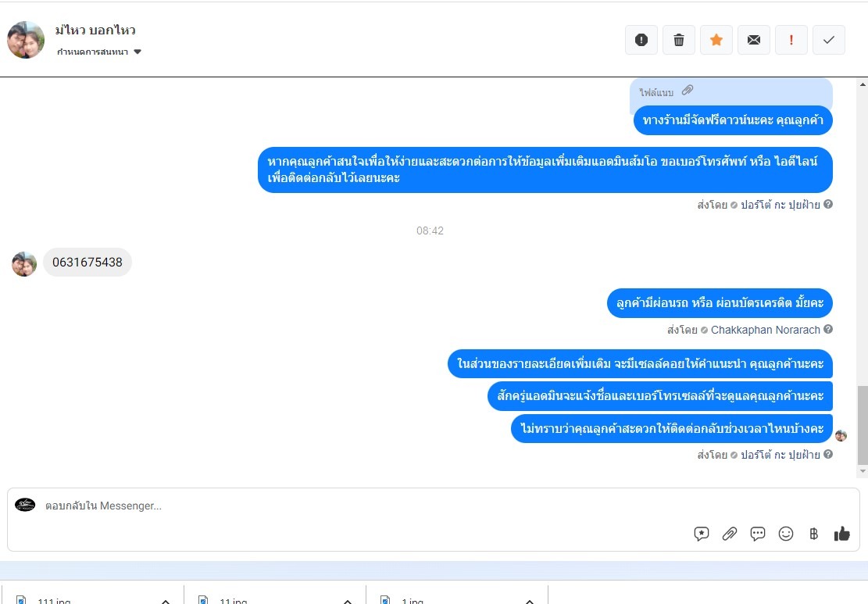Viewport: 868px width, 604px height.
Task: Mark as unread with envelope icon
Action: (x=753, y=40)
